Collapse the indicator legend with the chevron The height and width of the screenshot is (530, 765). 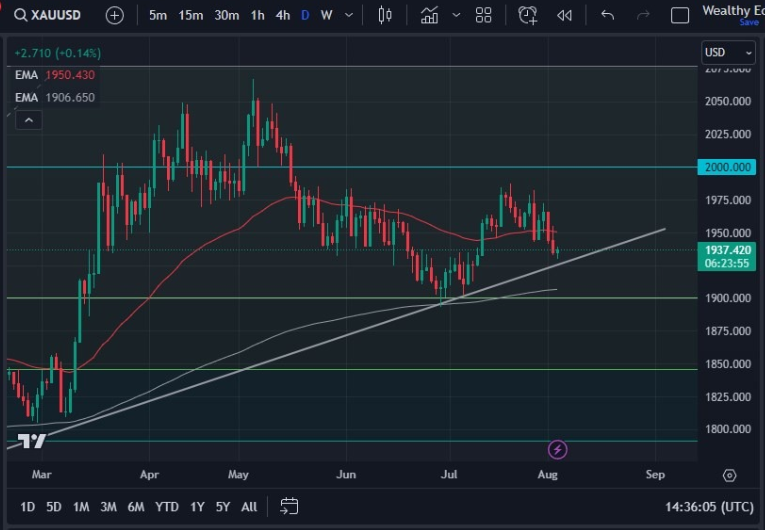28,120
